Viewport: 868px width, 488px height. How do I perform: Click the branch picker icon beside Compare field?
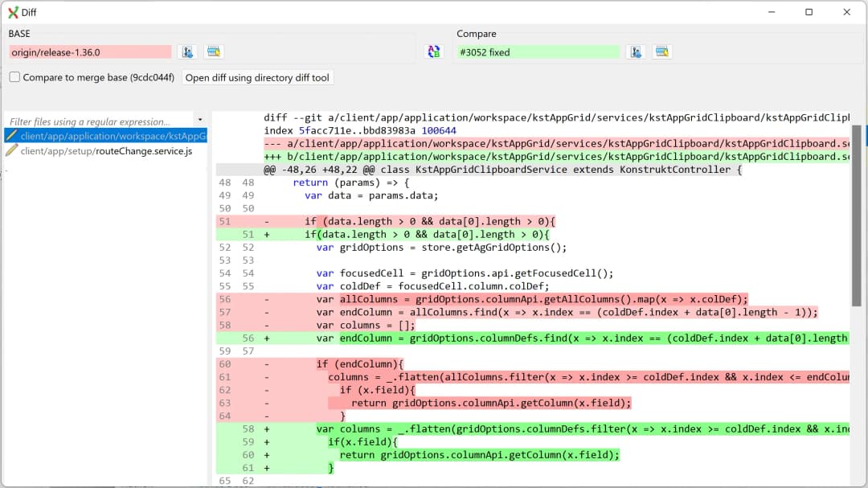[x=636, y=51]
